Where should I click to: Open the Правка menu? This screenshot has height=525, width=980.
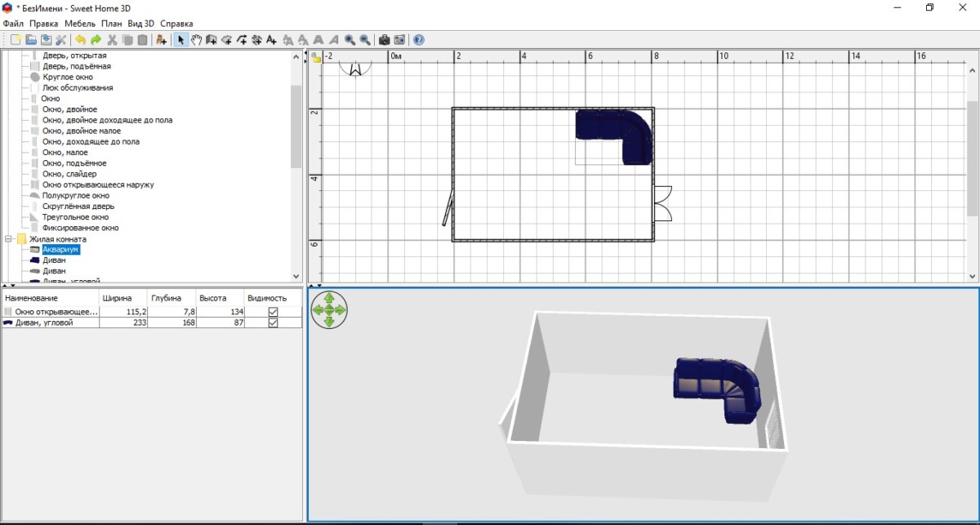pyautogui.click(x=43, y=24)
